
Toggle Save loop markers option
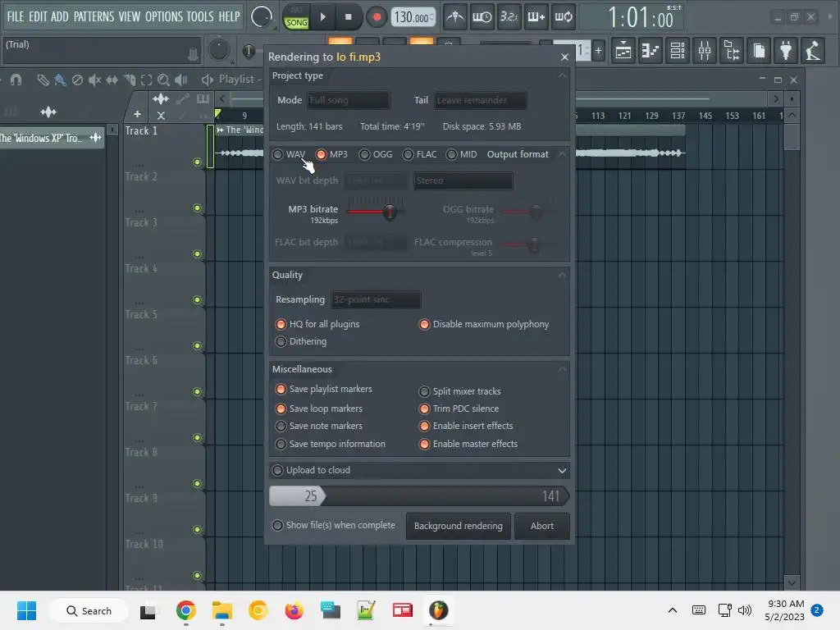[281, 409]
